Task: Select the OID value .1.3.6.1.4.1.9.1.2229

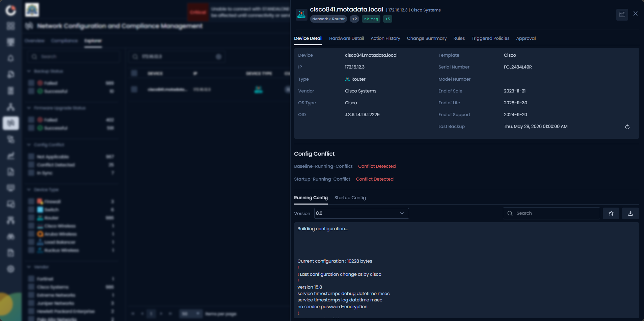Action: point(362,115)
